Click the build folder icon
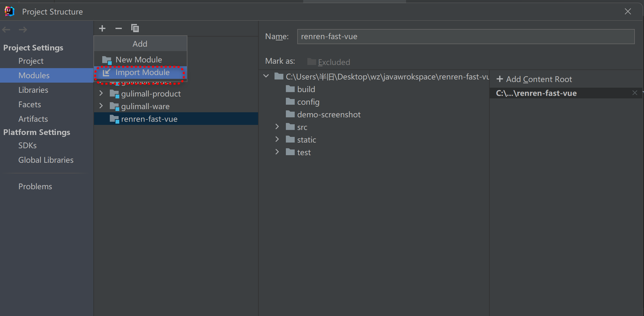Viewport: 644px width, 316px height. [290, 89]
